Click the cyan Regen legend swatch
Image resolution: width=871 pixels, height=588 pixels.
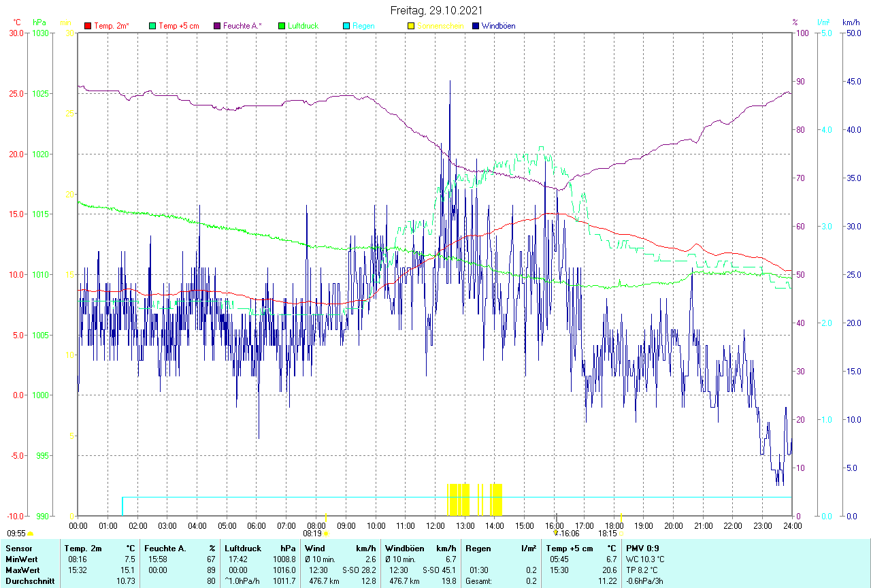[x=346, y=26]
